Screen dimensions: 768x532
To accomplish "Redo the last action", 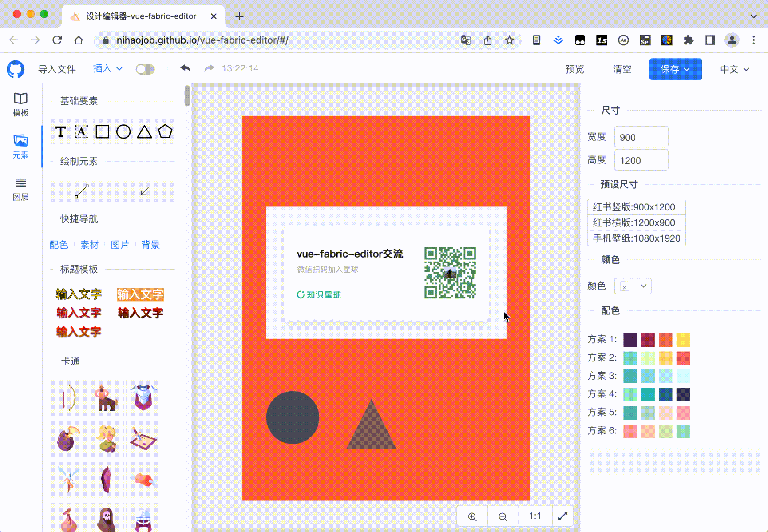I will 209,68.
